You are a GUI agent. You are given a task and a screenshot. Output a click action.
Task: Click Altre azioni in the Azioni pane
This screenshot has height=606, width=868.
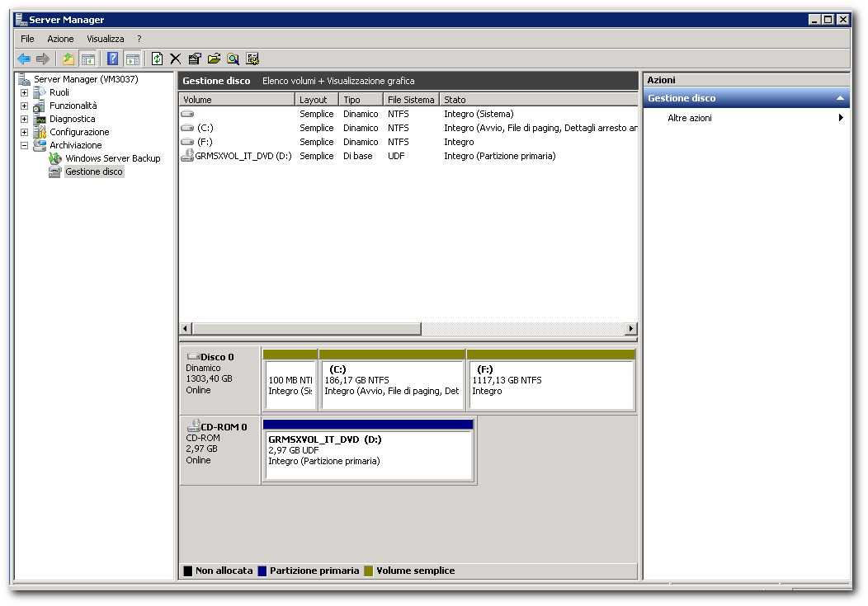click(689, 118)
